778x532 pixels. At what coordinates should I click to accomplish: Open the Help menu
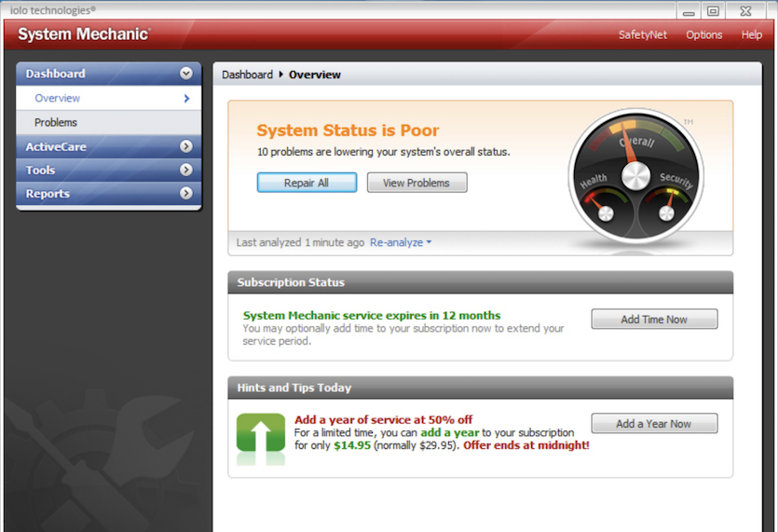coord(752,34)
